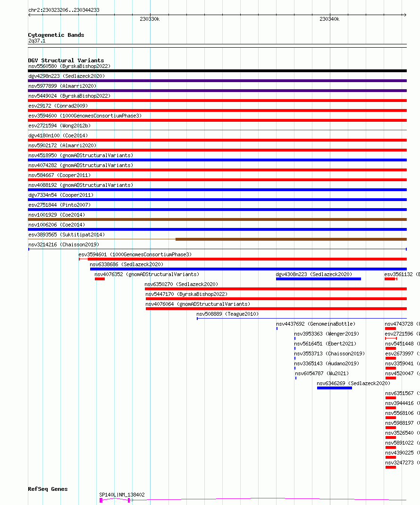Screen dimensions: 420x505
Task: Click the blue dgv4308n223 variant bar
Action: click(319, 279)
